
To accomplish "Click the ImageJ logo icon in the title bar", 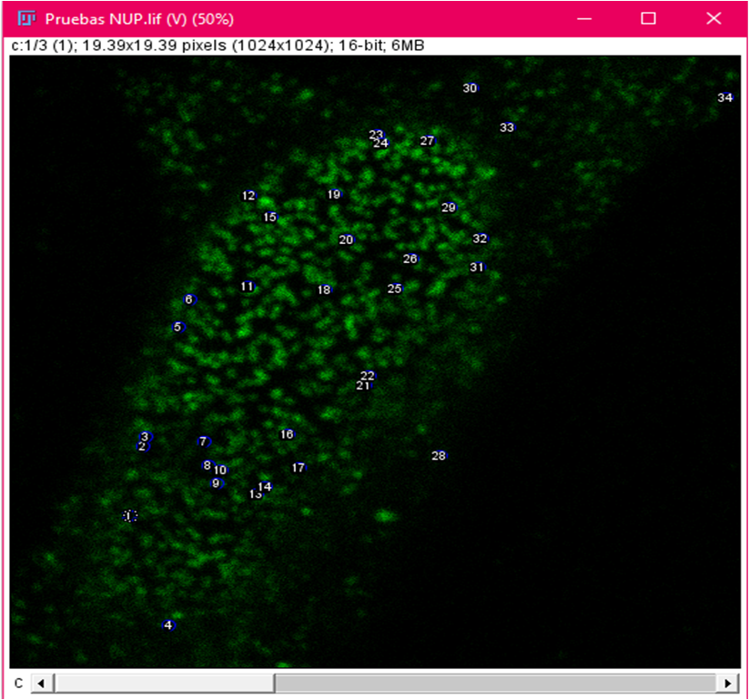I will tap(25, 17).
